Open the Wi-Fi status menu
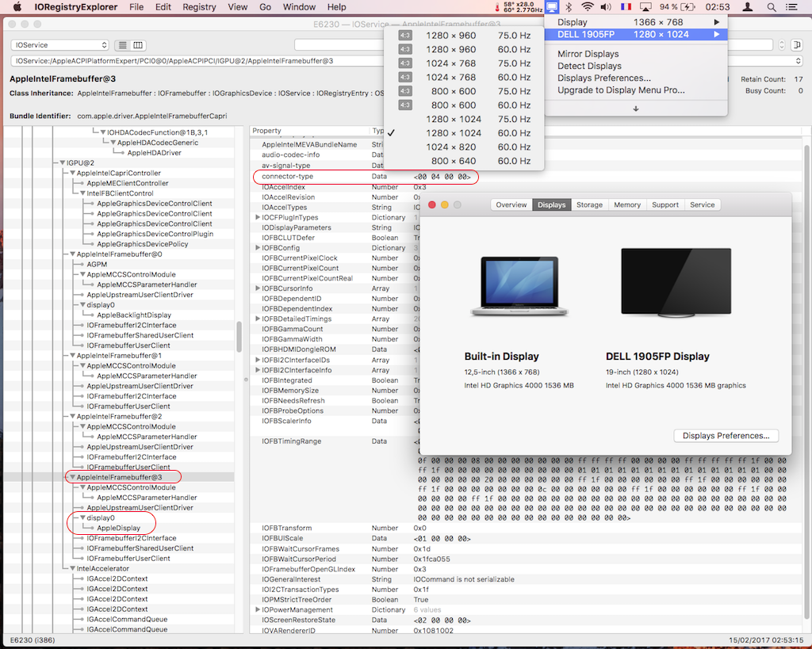 point(587,7)
